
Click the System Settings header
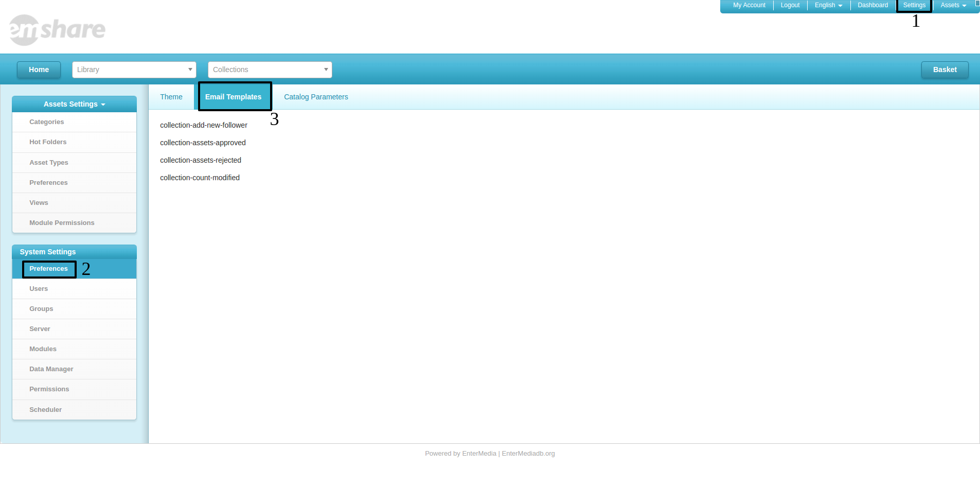pyautogui.click(x=75, y=252)
